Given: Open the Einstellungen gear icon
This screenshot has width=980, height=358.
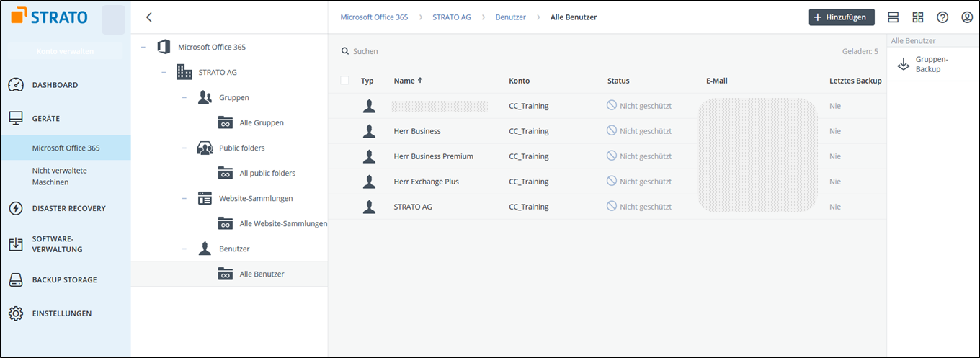Looking at the screenshot, I should coord(16,313).
